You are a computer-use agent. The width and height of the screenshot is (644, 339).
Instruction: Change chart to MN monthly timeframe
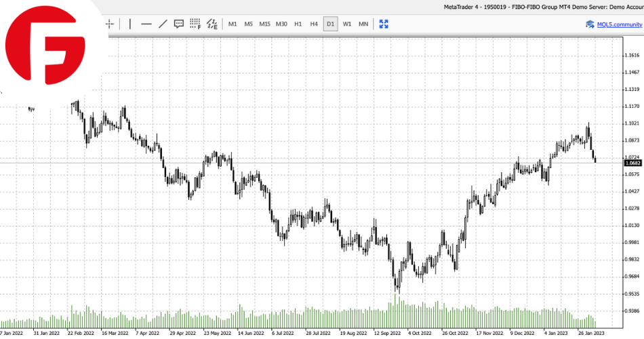[x=363, y=24]
